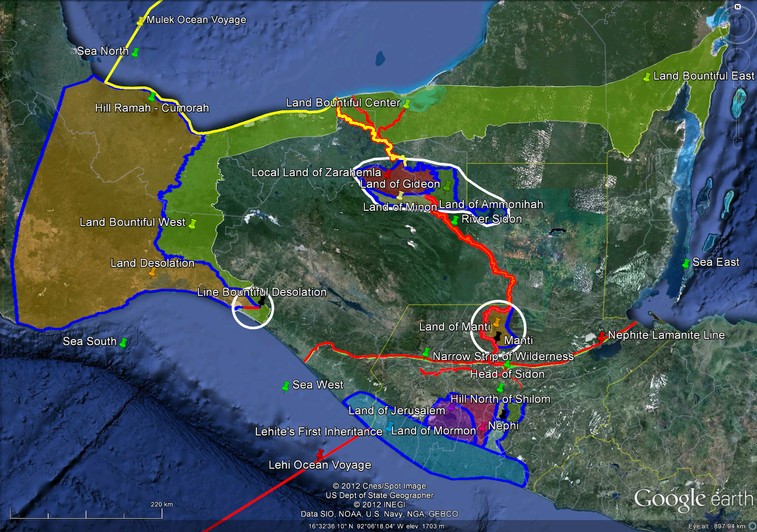
Task: Click the yellow Land of Minon pushpin
Action: pos(400,196)
